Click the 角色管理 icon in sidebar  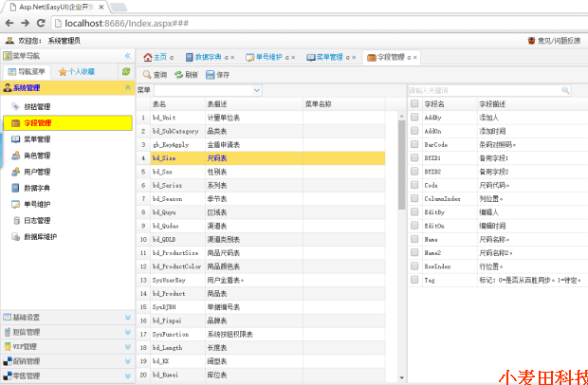click(x=15, y=156)
